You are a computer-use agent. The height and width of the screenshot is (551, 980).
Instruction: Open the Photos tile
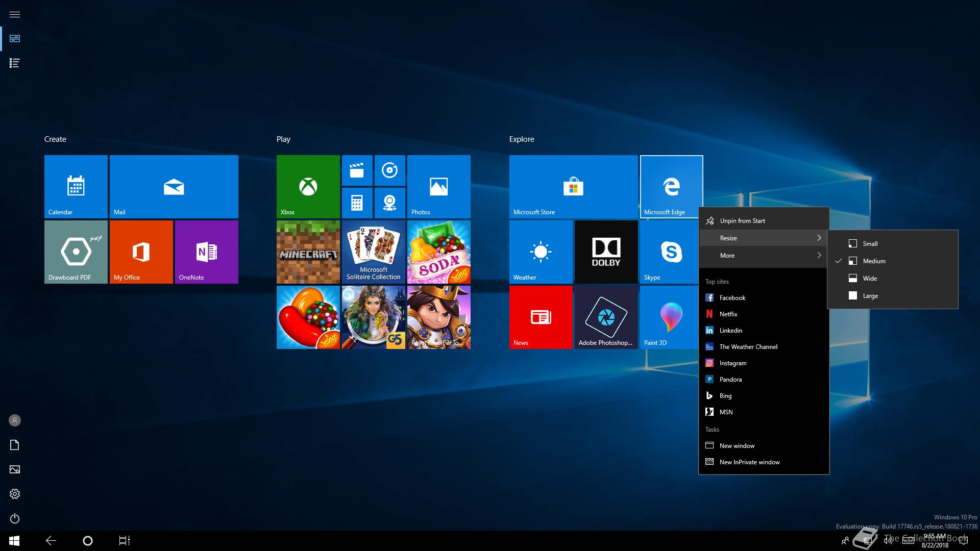point(438,187)
